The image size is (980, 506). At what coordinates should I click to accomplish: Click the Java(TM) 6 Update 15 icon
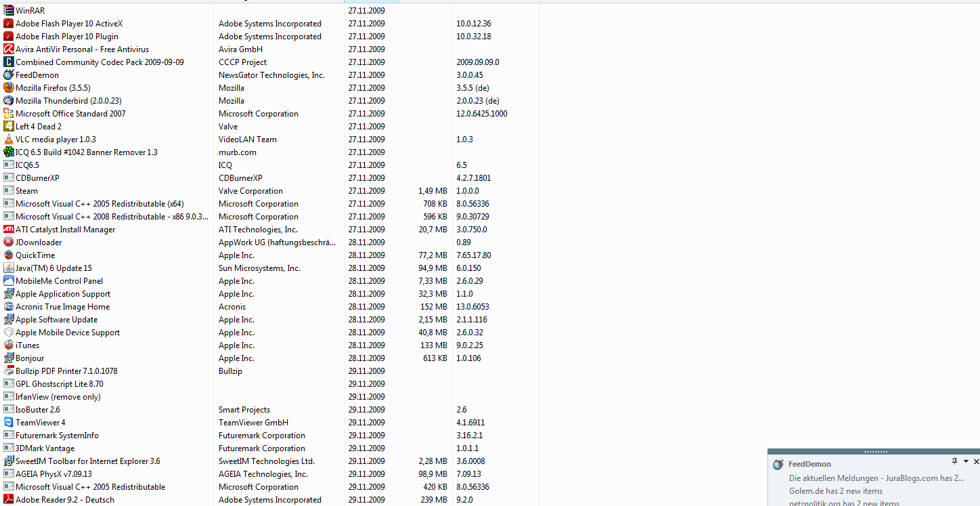pos(8,268)
